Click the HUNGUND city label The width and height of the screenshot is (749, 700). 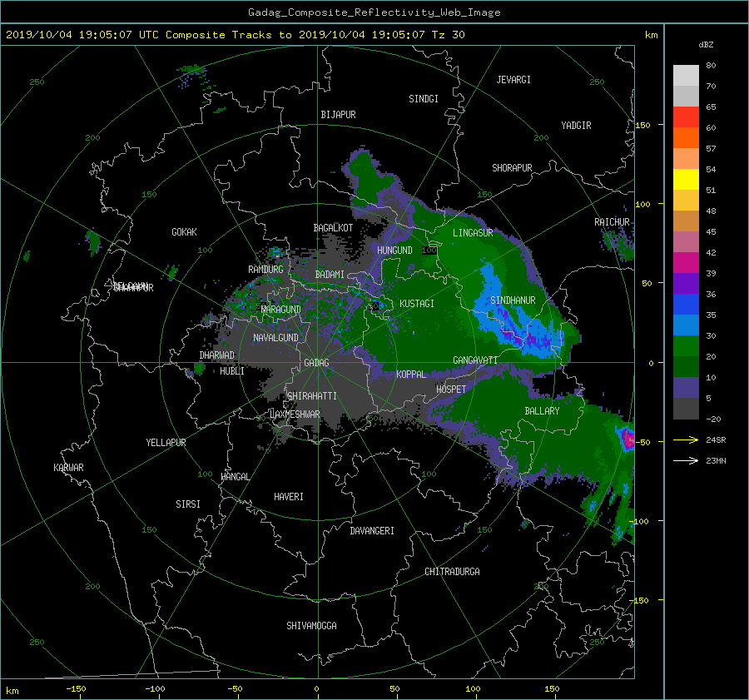(x=394, y=251)
